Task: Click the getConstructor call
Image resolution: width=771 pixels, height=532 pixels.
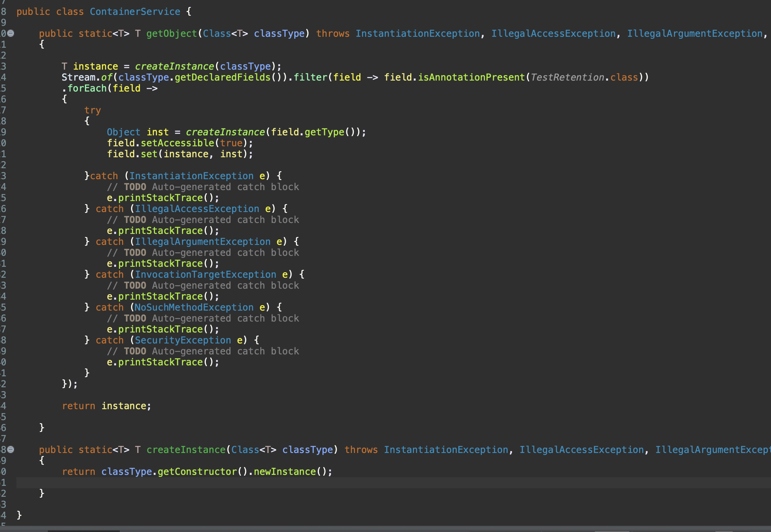Action: click(x=197, y=472)
